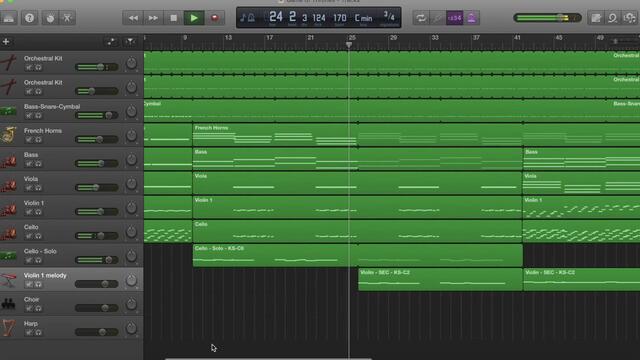Viewport: 640px width, 360px height.
Task: Click the bar position value 24
Action: click(x=276, y=17)
